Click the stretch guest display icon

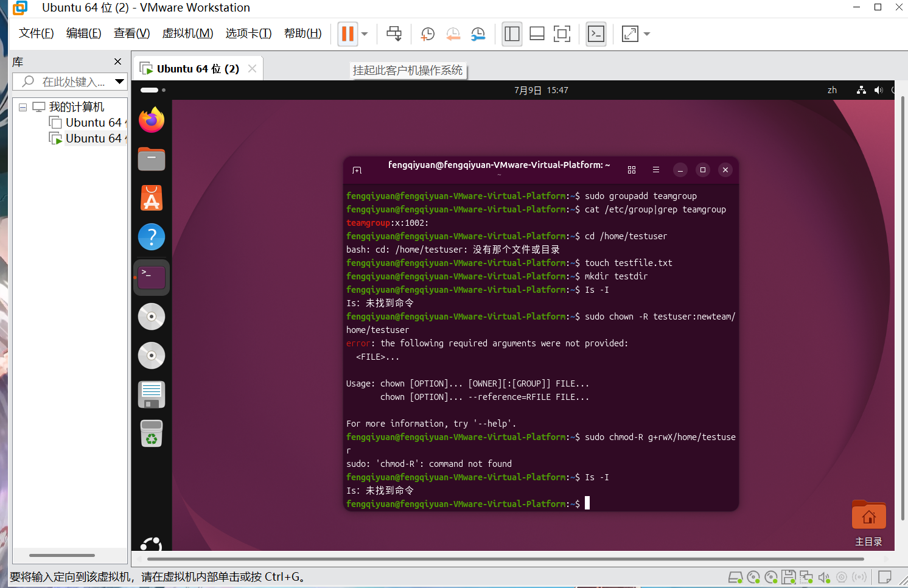pos(630,34)
